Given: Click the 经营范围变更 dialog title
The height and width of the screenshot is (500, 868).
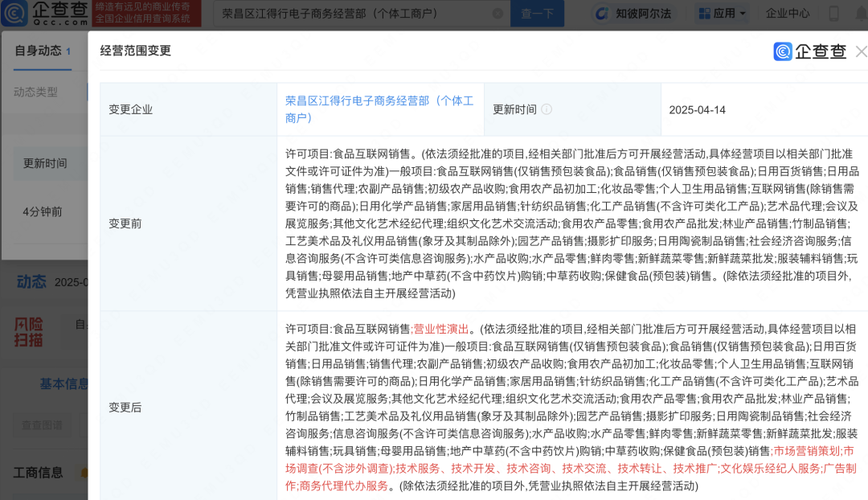Looking at the screenshot, I should coord(136,51).
